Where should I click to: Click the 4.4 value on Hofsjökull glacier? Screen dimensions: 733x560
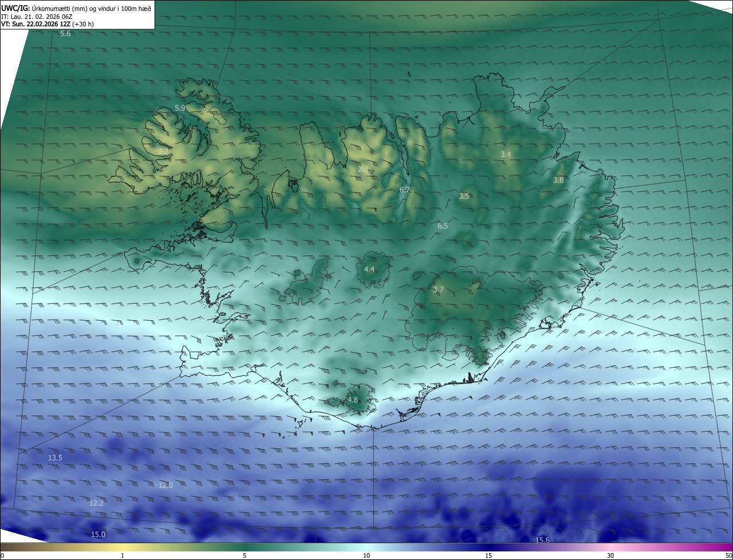click(x=369, y=269)
